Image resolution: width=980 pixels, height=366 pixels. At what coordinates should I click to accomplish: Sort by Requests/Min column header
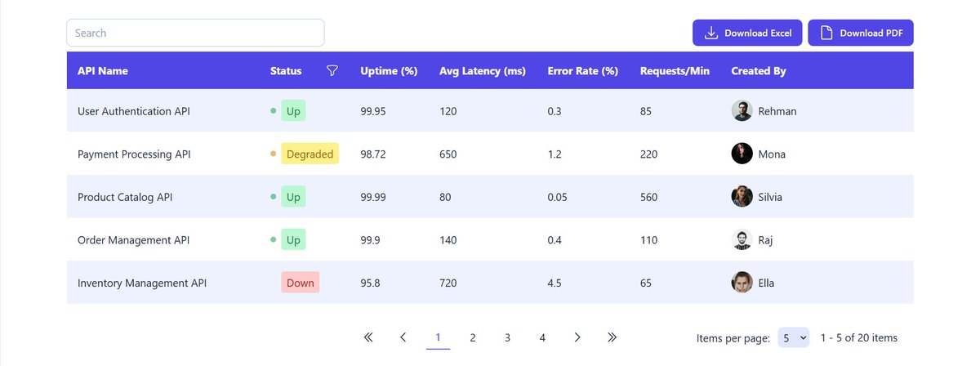tap(675, 71)
